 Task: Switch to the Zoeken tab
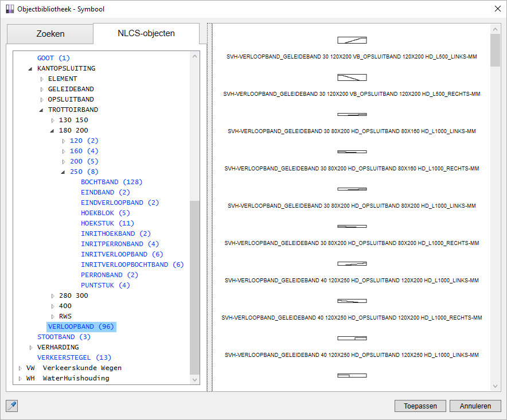[x=50, y=34]
